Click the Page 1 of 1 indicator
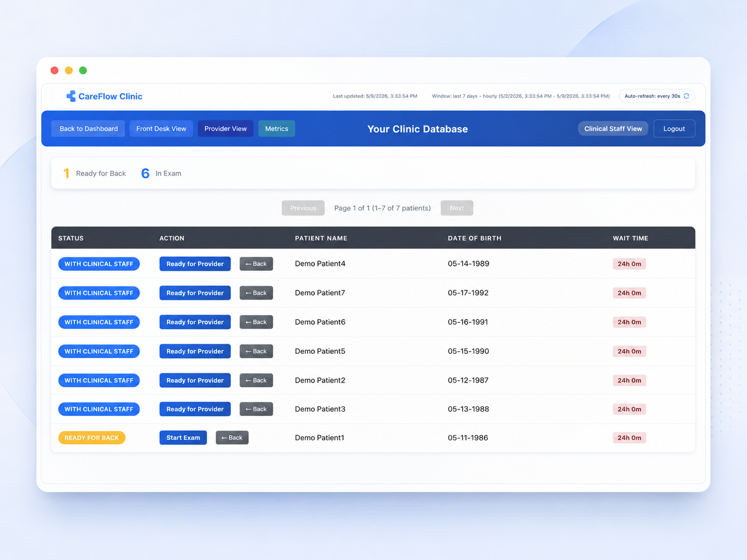The image size is (747, 560). 382,208
